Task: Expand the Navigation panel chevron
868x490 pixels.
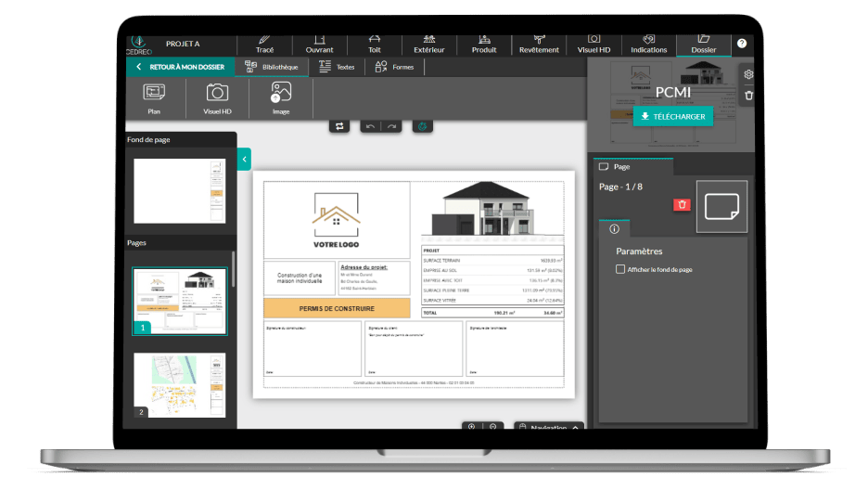Action: 576,427
